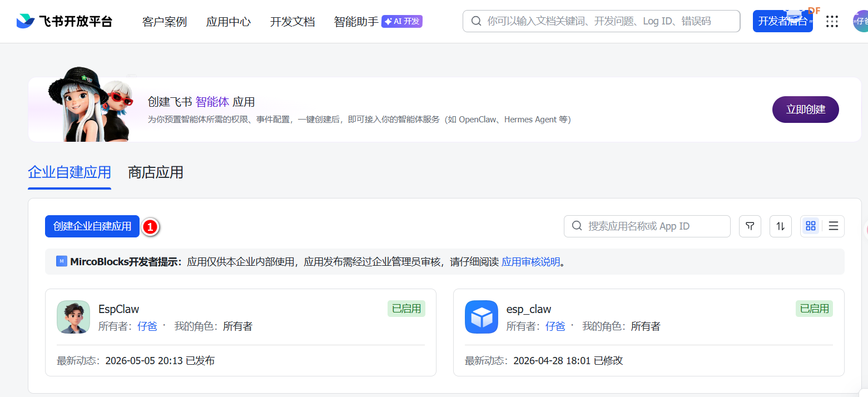This screenshot has height=397, width=868.
Task: Open the 应用审核说明 link
Action: pos(531,262)
